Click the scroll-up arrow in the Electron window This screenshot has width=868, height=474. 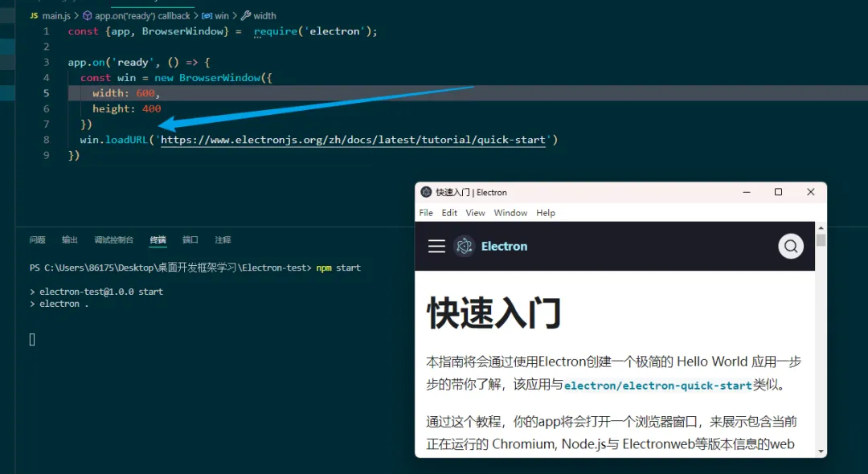click(821, 227)
